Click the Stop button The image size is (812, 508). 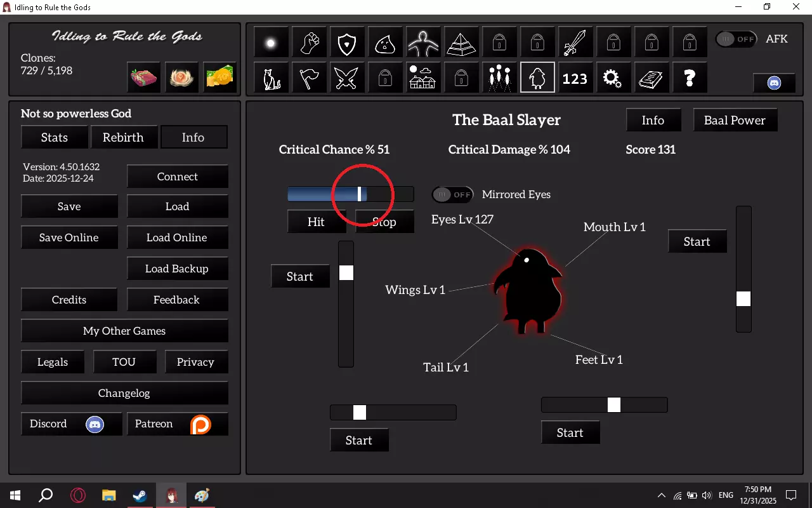(384, 222)
